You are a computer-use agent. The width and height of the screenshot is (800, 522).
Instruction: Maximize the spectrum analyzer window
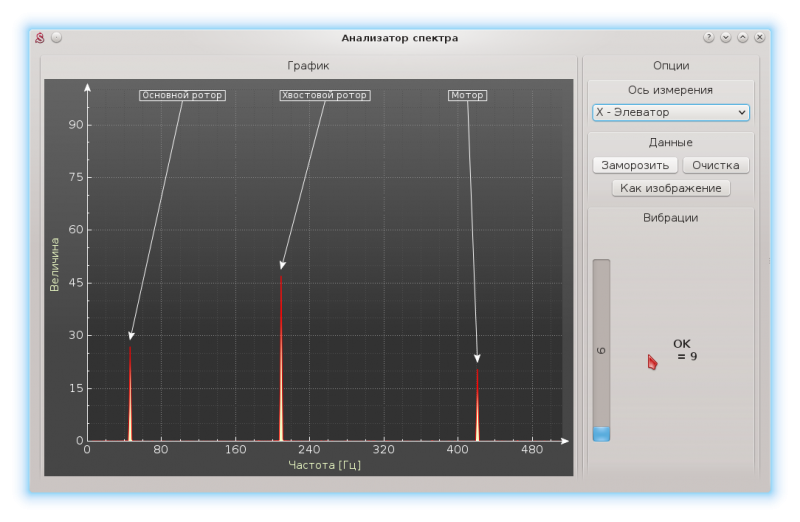pos(743,38)
